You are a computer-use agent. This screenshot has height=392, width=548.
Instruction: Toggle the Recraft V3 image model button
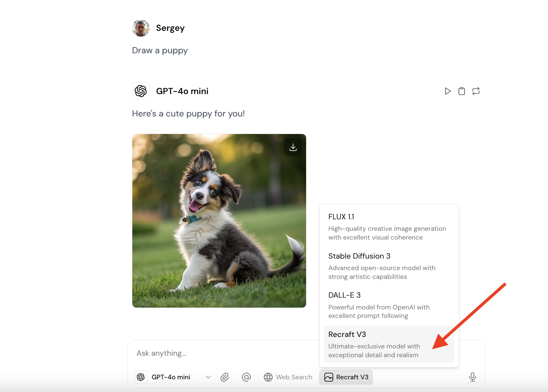click(x=346, y=377)
